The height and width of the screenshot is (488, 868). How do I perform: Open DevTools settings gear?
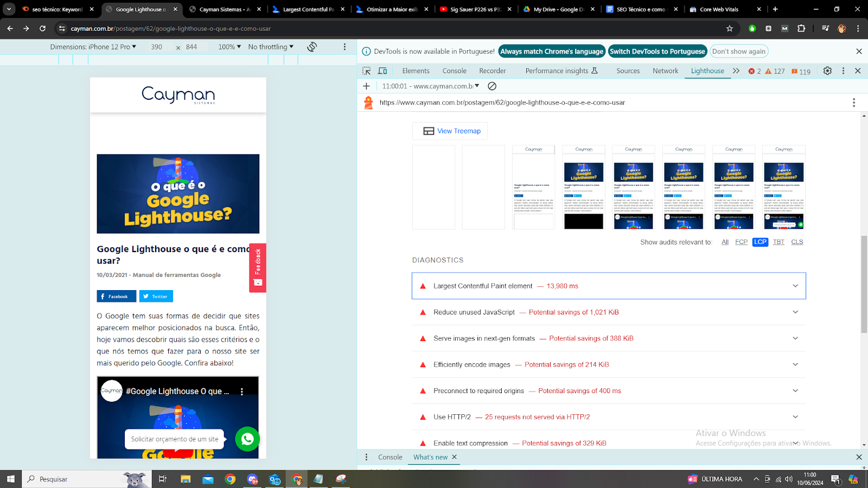827,71
